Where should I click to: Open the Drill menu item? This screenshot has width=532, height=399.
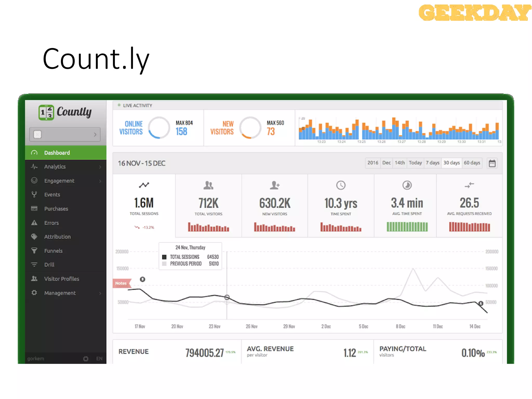(x=49, y=265)
